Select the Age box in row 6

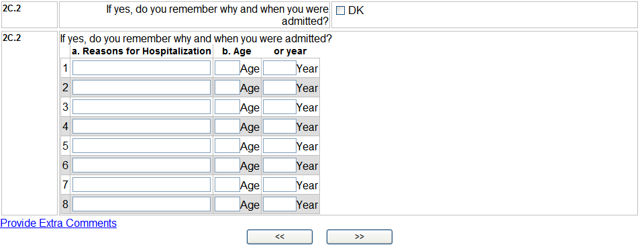pyautogui.click(x=227, y=165)
